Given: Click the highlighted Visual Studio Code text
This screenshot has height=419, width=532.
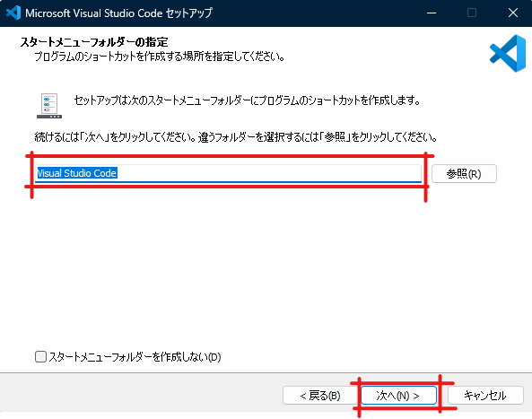Looking at the screenshot, I should (76, 173).
